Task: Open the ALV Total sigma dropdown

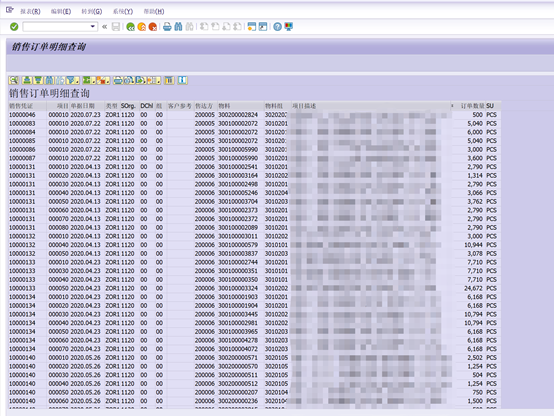Action: point(89,81)
